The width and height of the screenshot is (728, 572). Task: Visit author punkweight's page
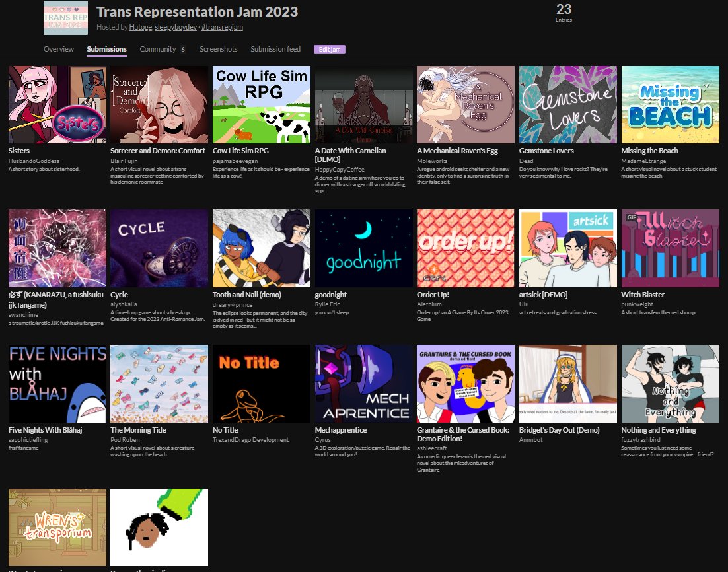coord(637,304)
